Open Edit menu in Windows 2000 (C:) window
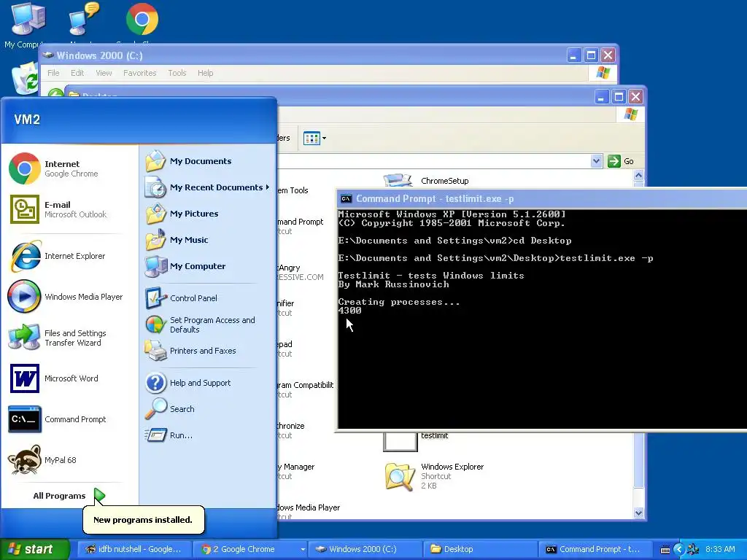The height and width of the screenshot is (560, 747). (77, 73)
